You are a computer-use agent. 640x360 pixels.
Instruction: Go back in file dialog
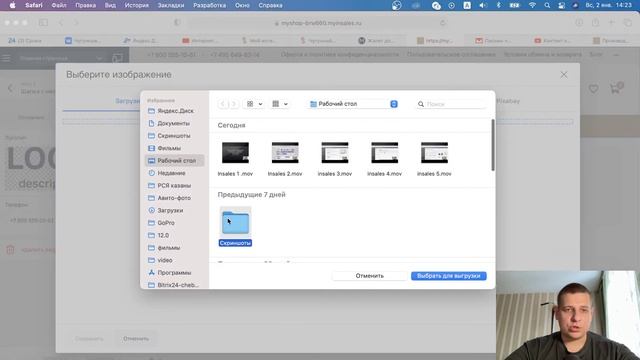tap(222, 104)
